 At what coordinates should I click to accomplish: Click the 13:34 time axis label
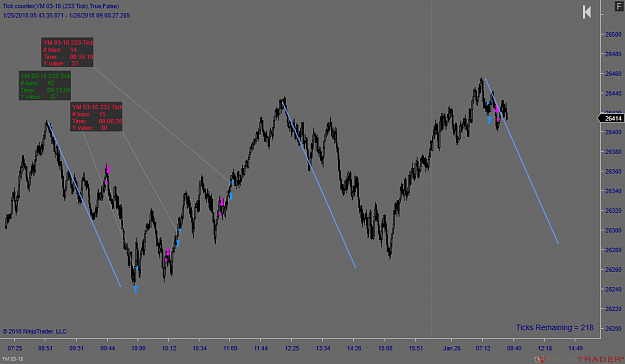(x=323, y=348)
